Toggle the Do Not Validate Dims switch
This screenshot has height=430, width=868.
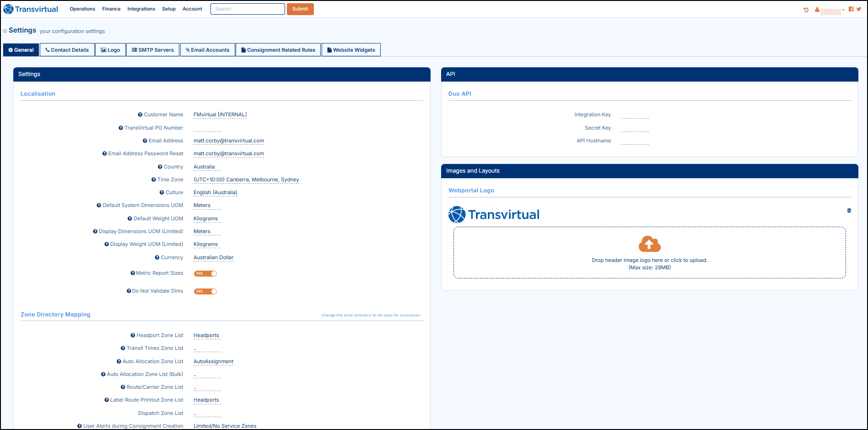click(x=205, y=291)
